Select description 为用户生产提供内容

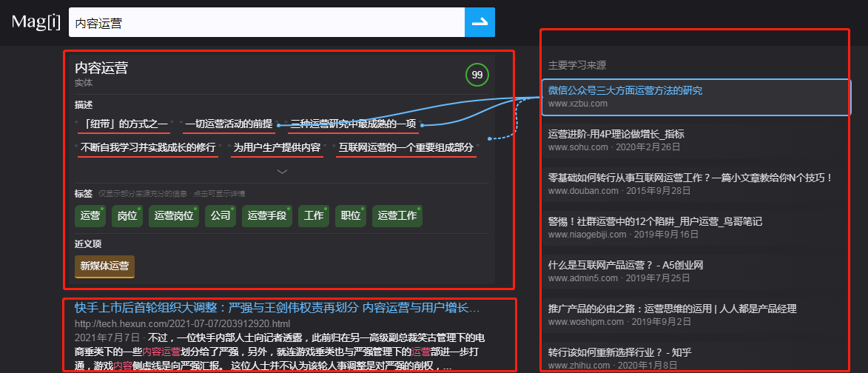click(x=277, y=148)
